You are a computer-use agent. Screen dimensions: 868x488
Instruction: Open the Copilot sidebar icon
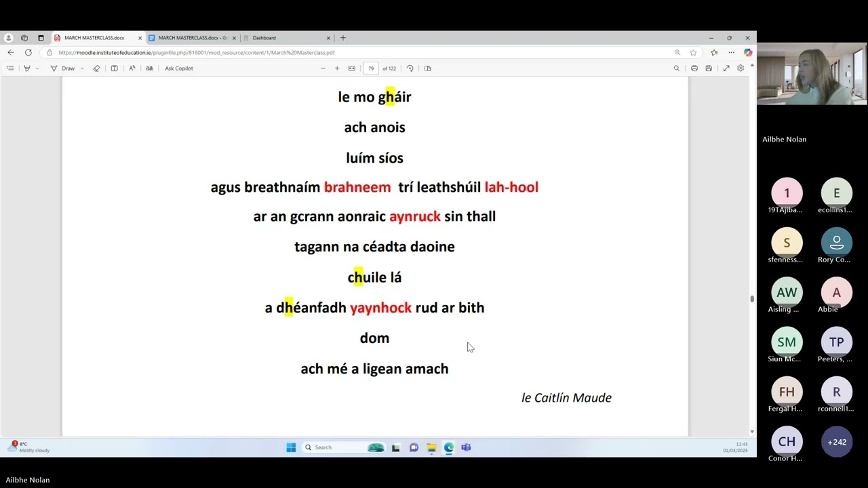[x=747, y=52]
